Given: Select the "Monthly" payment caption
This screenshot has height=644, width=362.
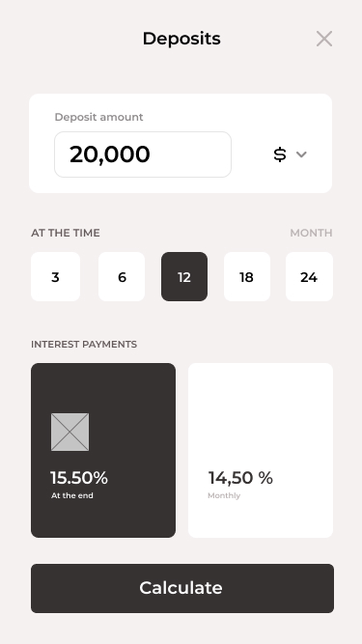Looking at the screenshot, I should click(x=224, y=495).
